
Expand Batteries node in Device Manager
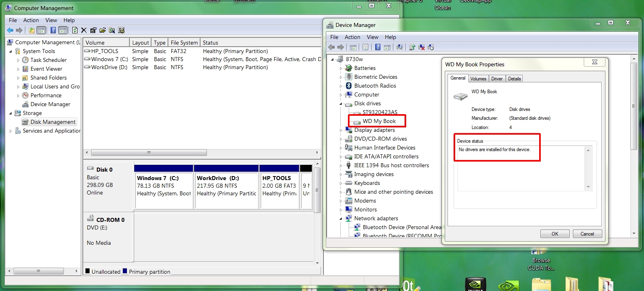click(341, 68)
